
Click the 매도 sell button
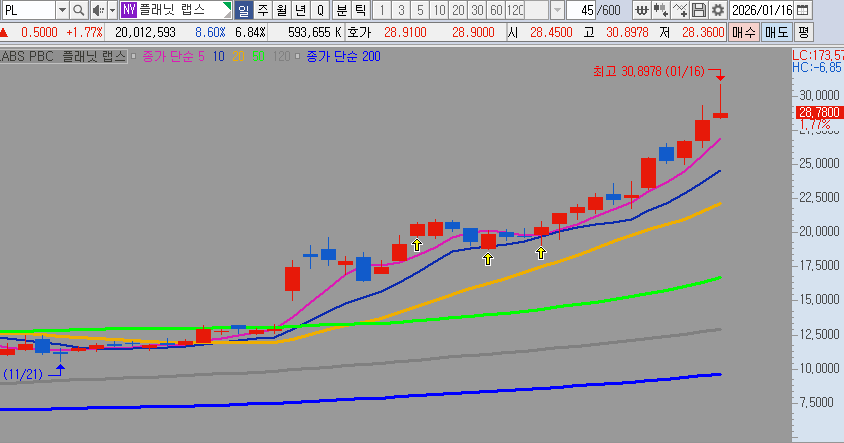click(x=776, y=32)
